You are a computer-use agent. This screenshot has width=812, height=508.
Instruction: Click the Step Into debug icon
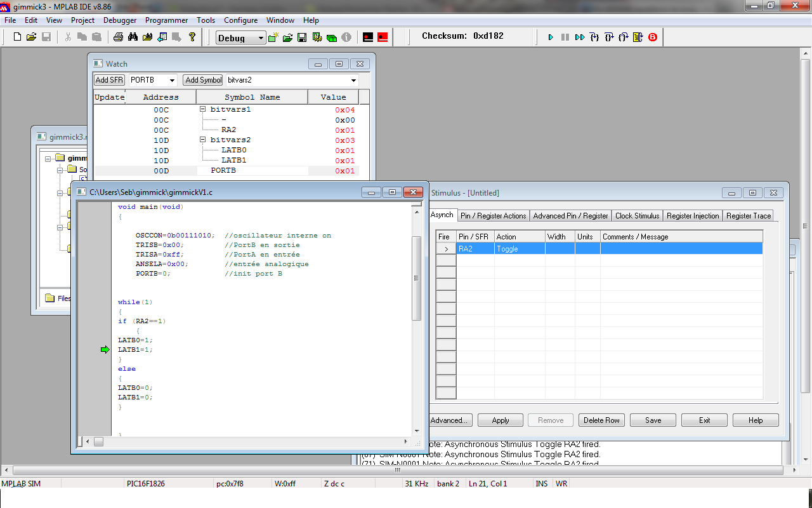(594, 37)
